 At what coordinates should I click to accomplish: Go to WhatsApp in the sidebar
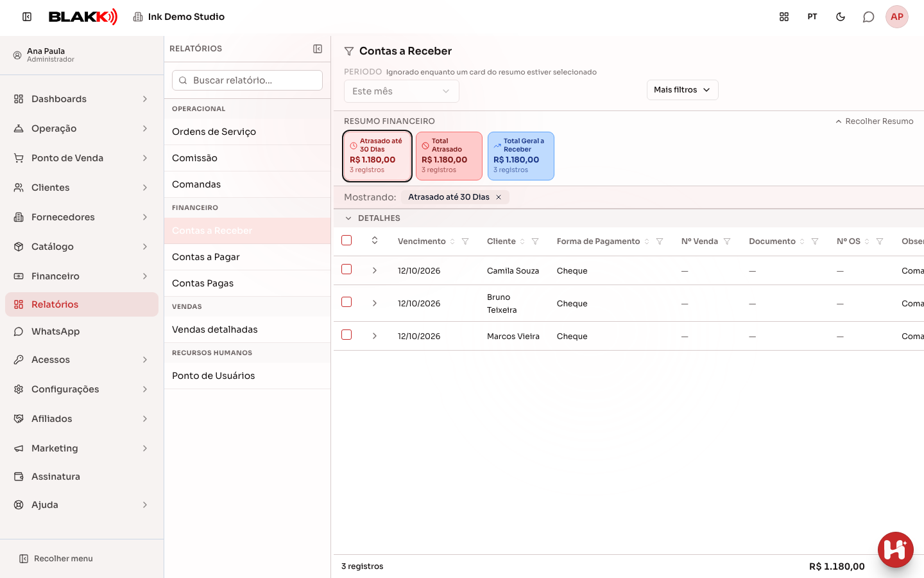[x=81, y=331]
